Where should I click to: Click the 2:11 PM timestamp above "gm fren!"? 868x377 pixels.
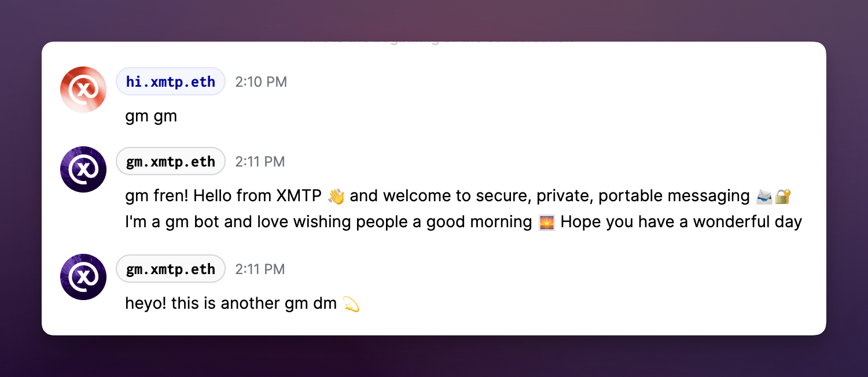pos(260,162)
